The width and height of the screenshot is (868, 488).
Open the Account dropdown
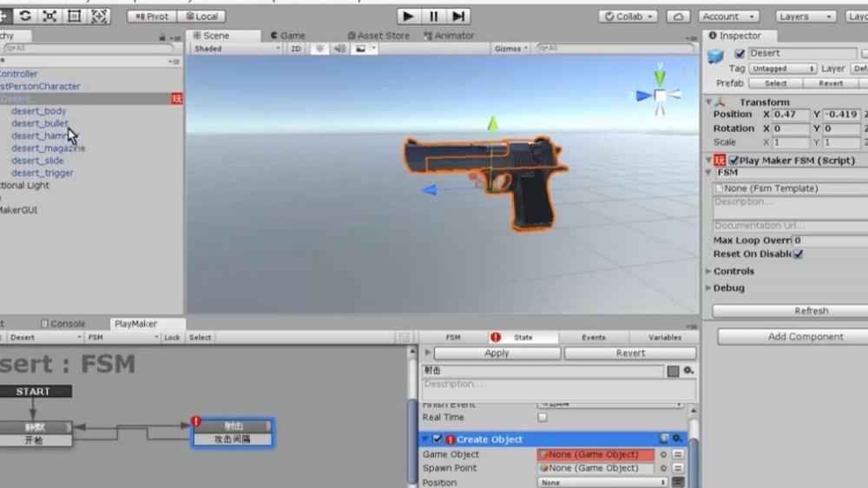coord(728,16)
